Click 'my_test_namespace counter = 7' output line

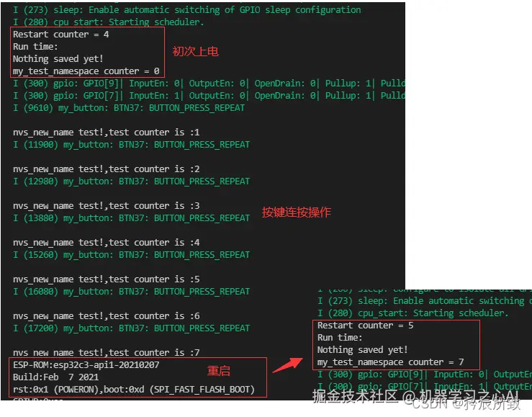[390, 362]
